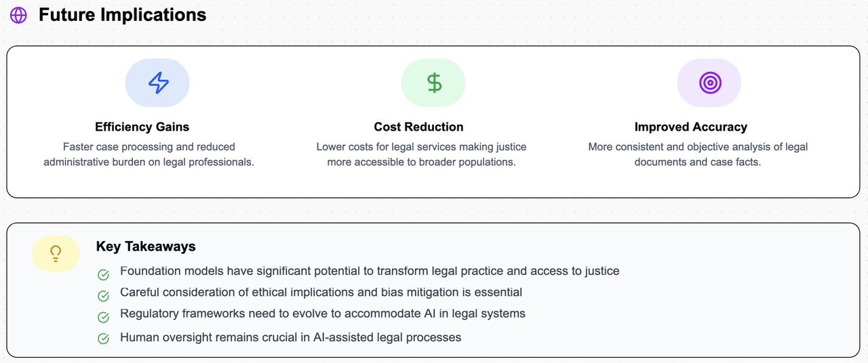Viewport: 868px width, 363px height.
Task: Click check icon beside ethical implications takeaway
Action: pyautogui.click(x=103, y=296)
